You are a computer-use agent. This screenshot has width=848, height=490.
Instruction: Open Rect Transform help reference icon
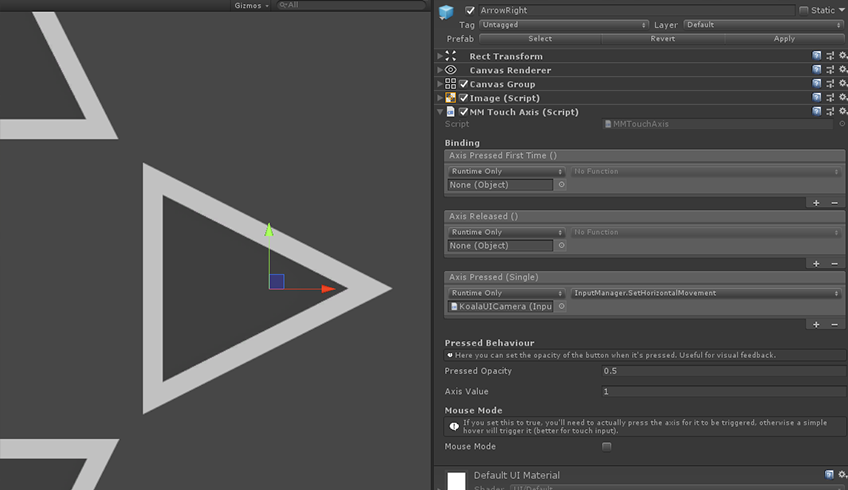[817, 56]
